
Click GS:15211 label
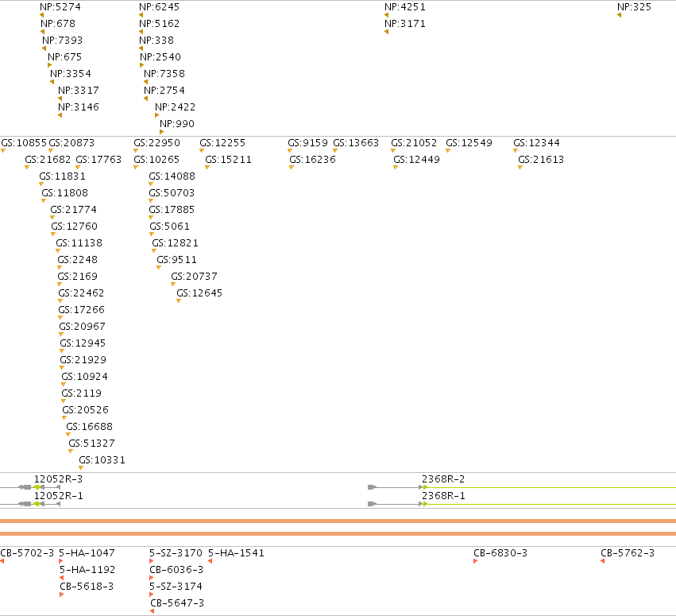[x=228, y=160]
